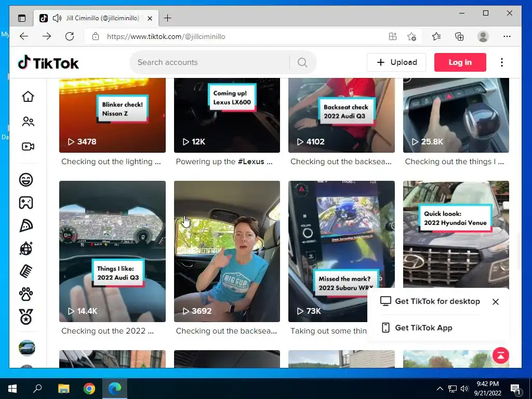Select the Comedy smiley face category icon
Image resolution: width=532 pixels, height=399 pixels.
(26, 179)
